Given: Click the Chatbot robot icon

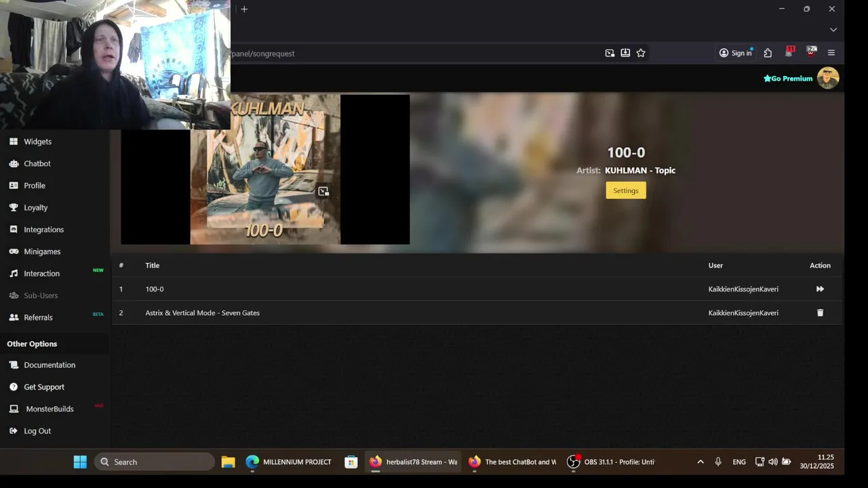Looking at the screenshot, I should 14,163.
